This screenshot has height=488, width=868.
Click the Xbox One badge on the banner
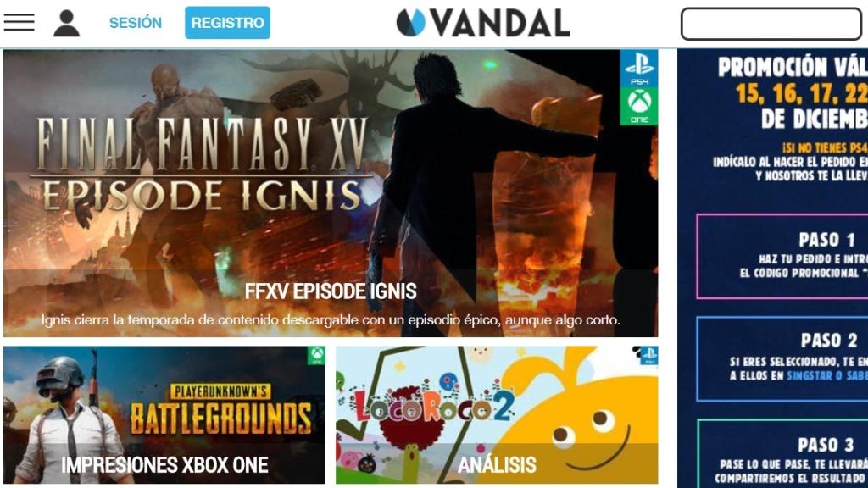click(x=639, y=106)
